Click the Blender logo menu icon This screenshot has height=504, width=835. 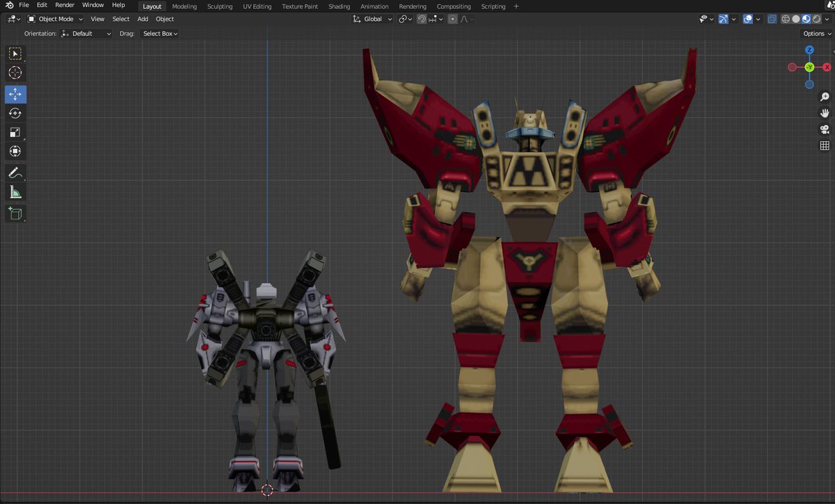tap(9, 6)
